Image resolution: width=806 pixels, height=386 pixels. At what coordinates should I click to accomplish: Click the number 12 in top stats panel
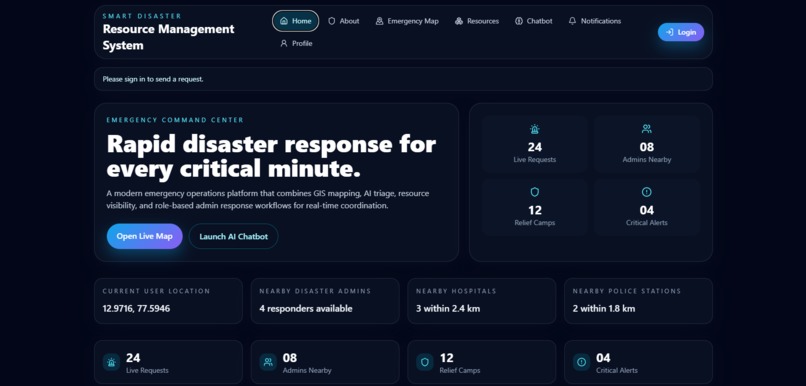(535, 210)
